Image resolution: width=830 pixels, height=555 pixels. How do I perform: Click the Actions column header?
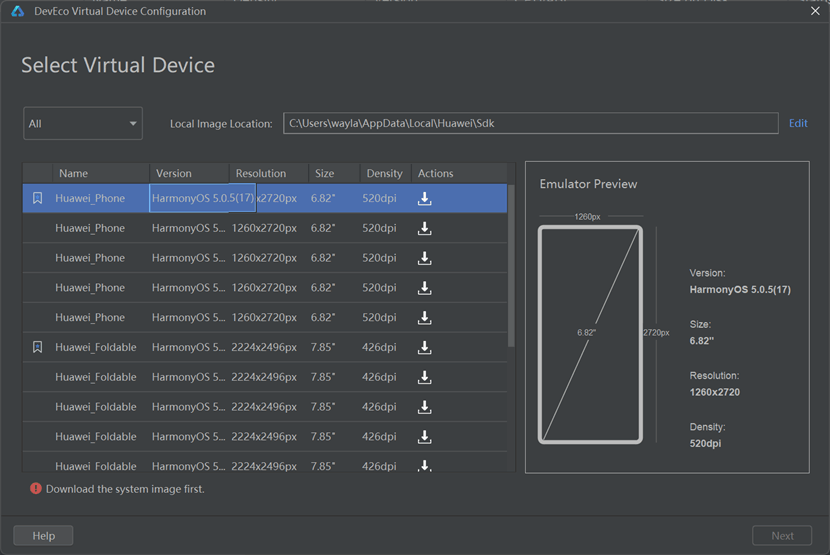click(x=459, y=173)
